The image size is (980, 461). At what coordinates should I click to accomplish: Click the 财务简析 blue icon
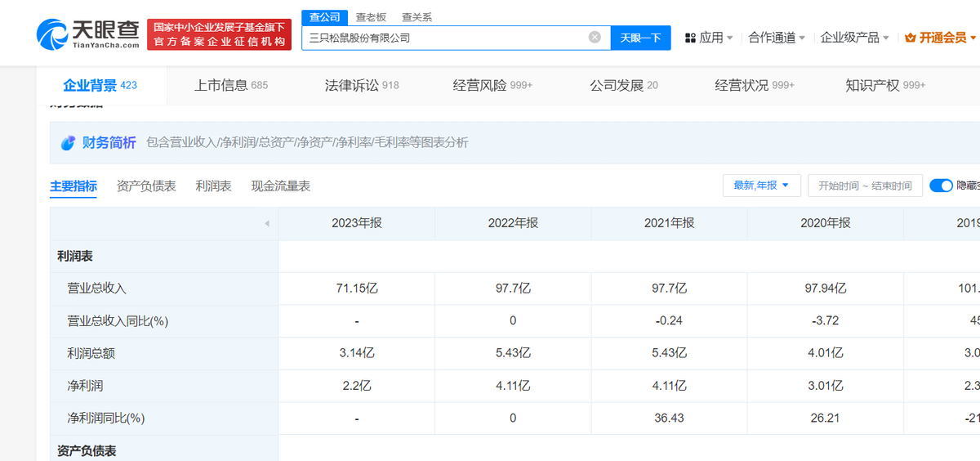click(x=69, y=142)
